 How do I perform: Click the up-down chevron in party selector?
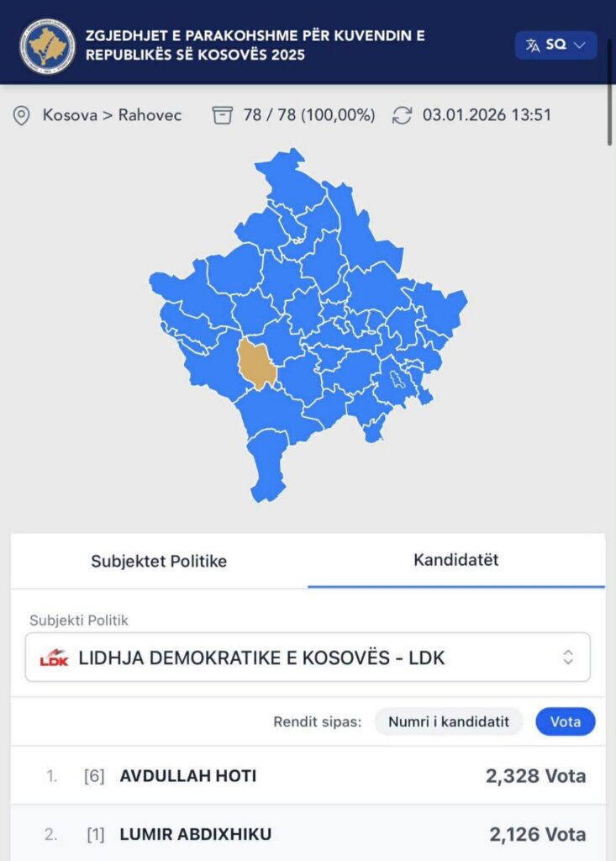click(x=568, y=658)
